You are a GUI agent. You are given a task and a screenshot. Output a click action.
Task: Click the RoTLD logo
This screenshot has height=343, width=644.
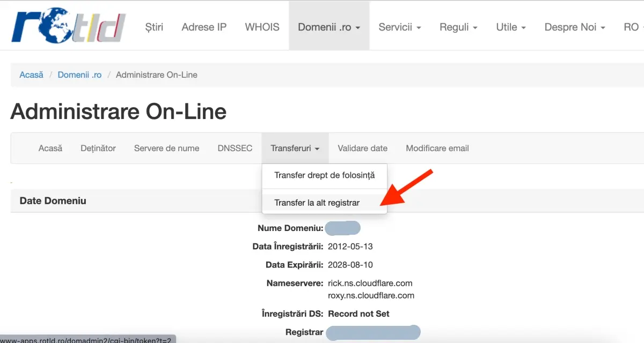[69, 26]
